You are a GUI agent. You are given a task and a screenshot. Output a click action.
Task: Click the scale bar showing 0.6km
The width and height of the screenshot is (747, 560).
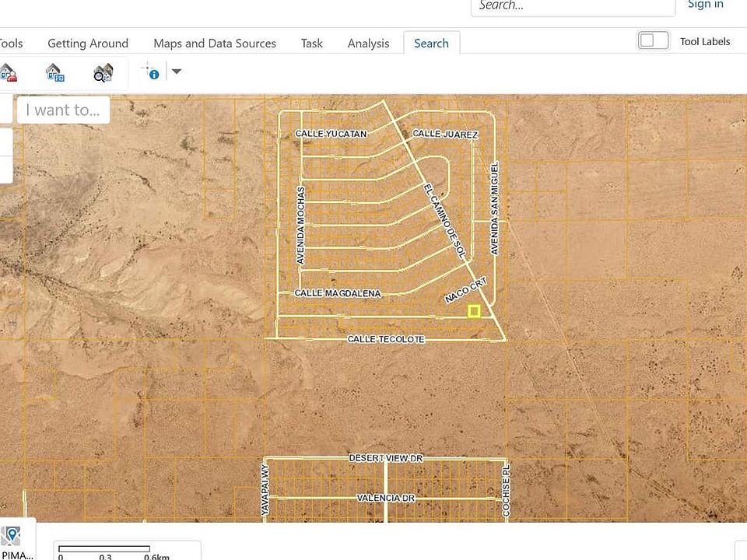[x=105, y=550]
